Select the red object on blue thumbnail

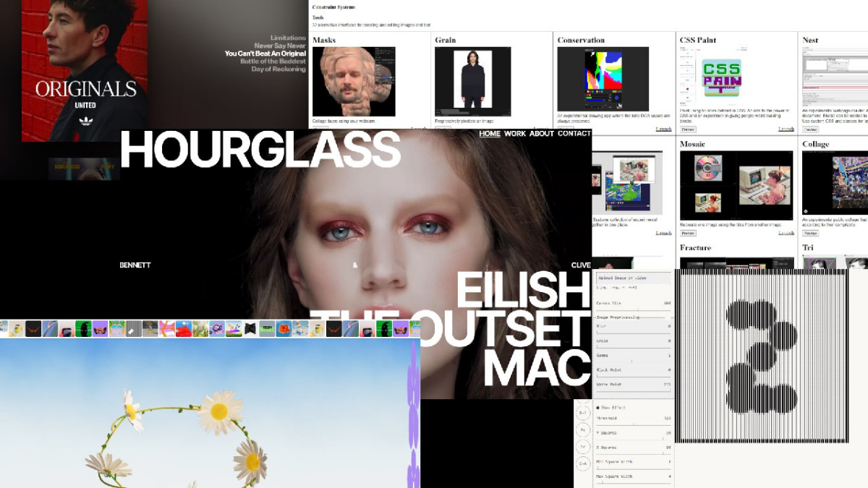point(184,329)
